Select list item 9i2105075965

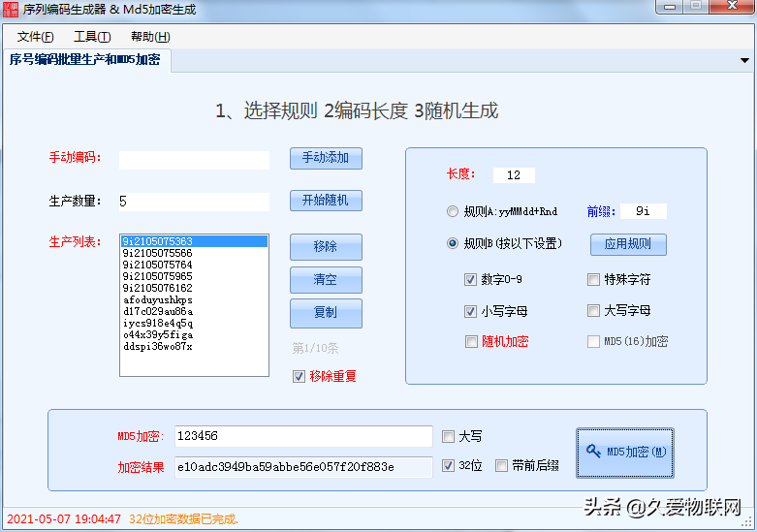tap(194, 276)
